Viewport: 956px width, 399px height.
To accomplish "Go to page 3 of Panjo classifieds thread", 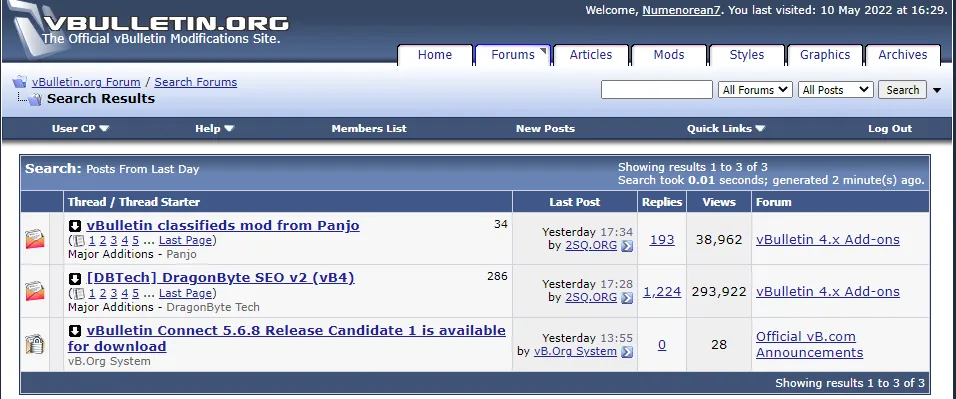I will [113, 240].
